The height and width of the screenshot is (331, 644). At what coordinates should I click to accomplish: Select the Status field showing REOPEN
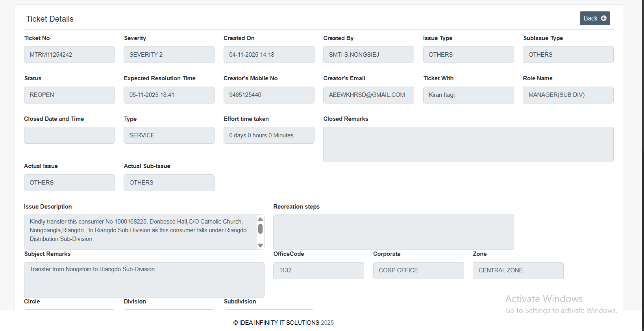point(69,95)
